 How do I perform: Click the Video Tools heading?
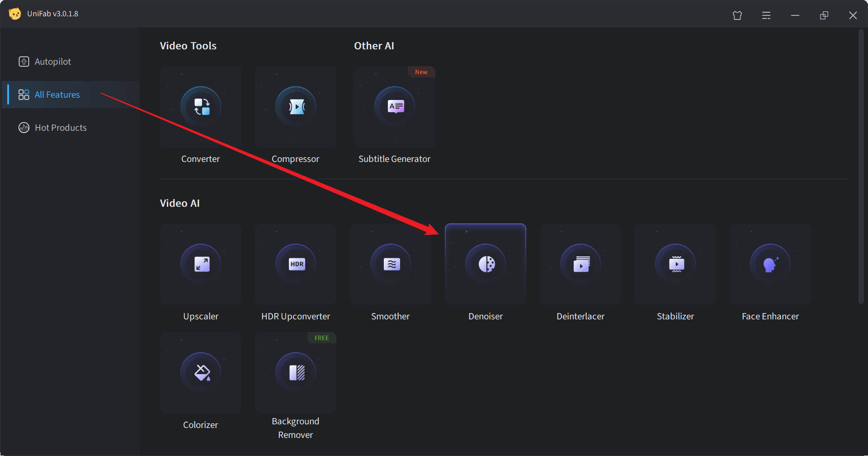tap(188, 46)
